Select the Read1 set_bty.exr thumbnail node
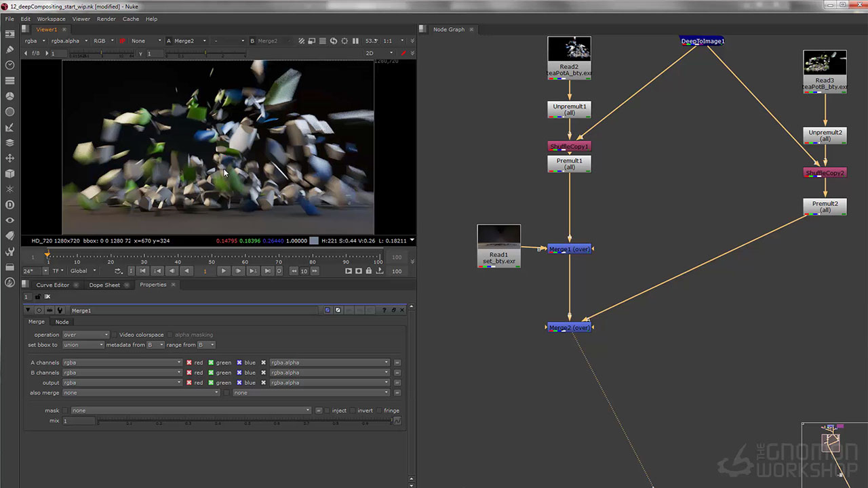Viewport: 868px width, 488px height. click(499, 245)
